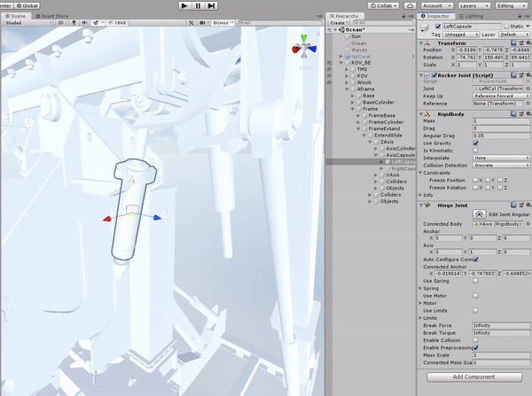Switch to the Lighting tab

click(x=471, y=16)
